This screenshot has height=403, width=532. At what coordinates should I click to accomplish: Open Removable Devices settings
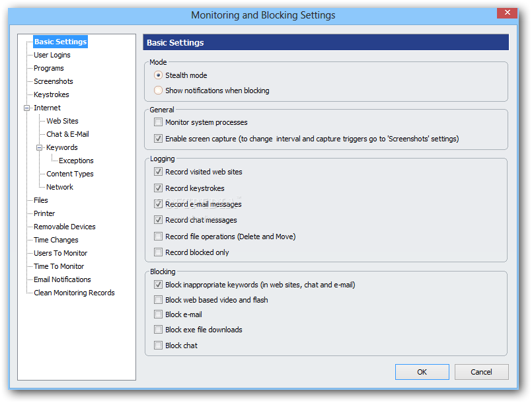pyautogui.click(x=65, y=227)
